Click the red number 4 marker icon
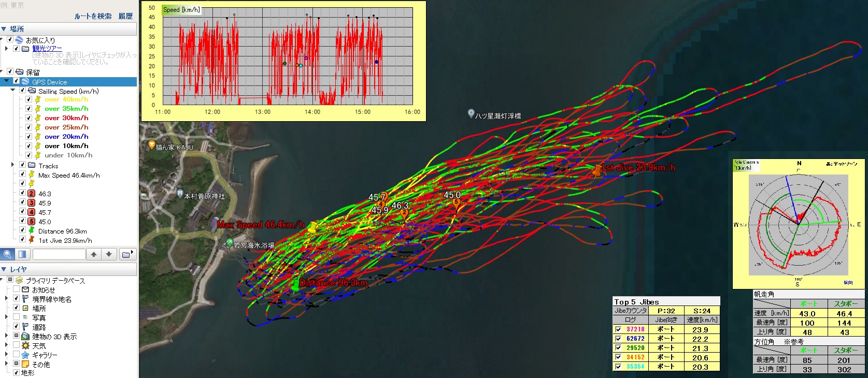 pos(32,212)
